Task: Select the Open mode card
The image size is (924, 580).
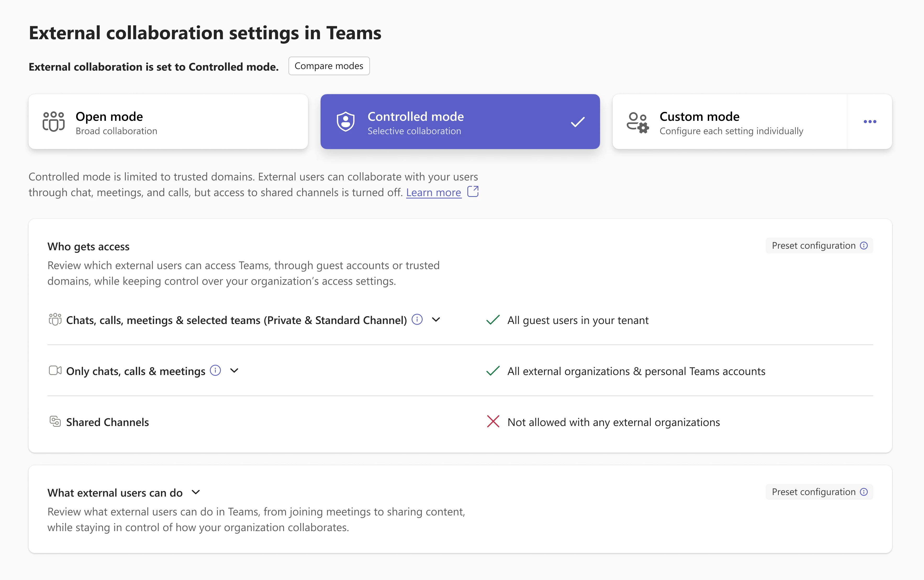Action: click(168, 122)
